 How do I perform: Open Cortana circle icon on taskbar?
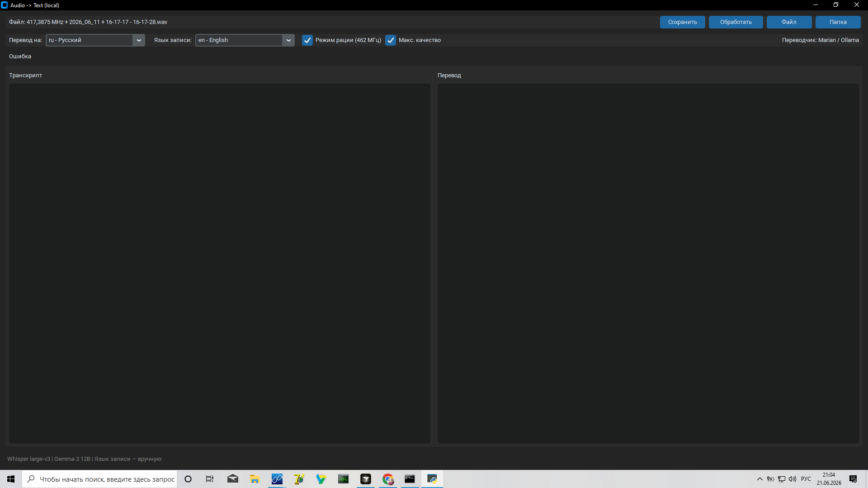(x=188, y=479)
